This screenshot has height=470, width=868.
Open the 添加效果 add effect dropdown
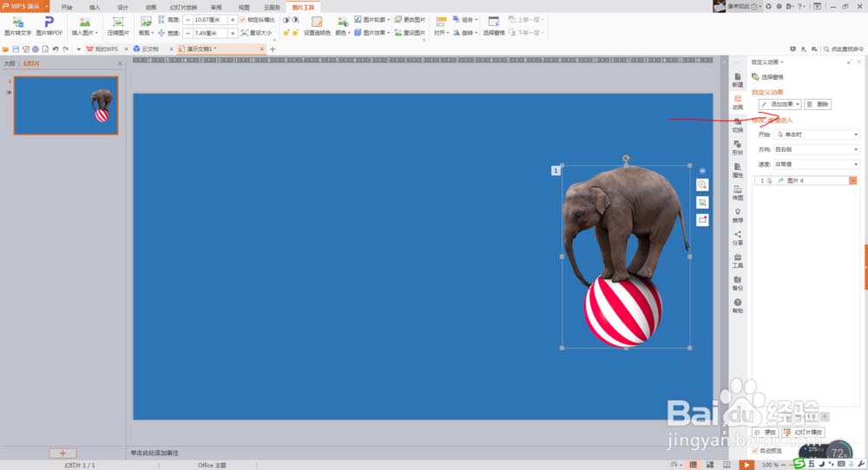pyautogui.click(x=779, y=104)
